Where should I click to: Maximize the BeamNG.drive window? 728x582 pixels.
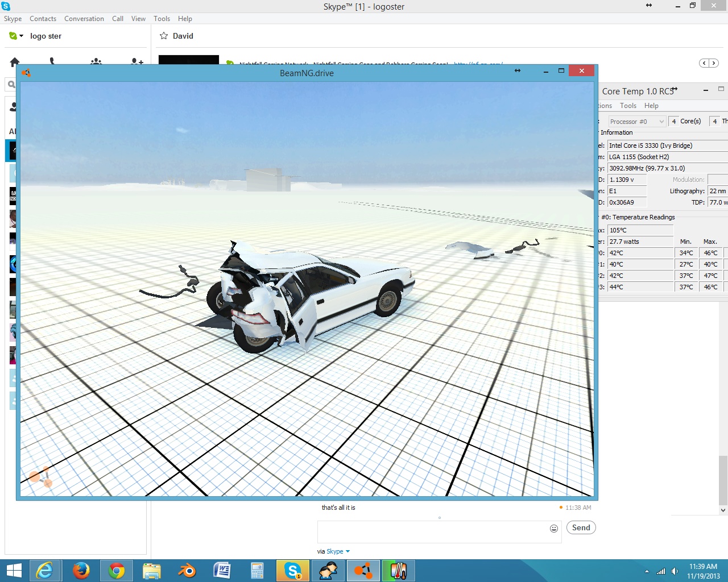561,71
